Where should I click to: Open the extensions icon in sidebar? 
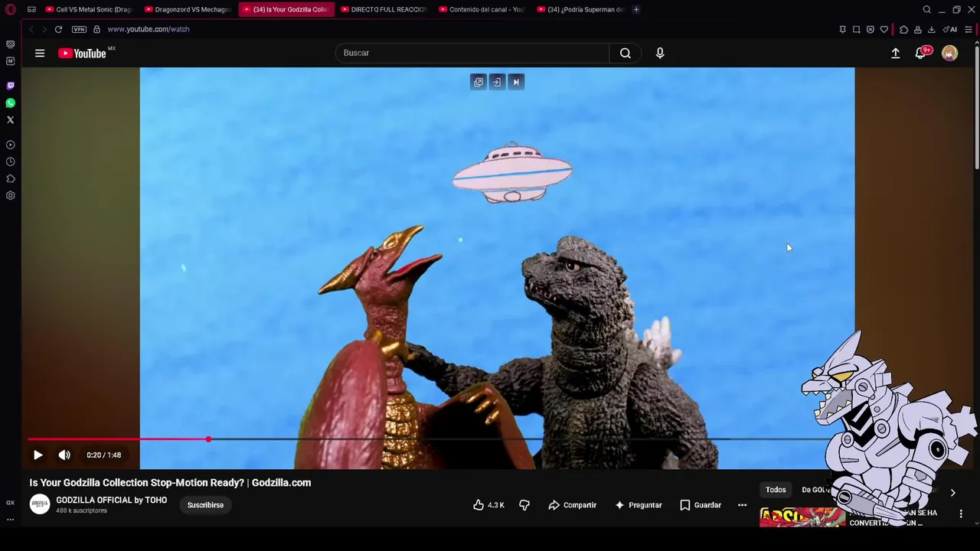tap(10, 178)
